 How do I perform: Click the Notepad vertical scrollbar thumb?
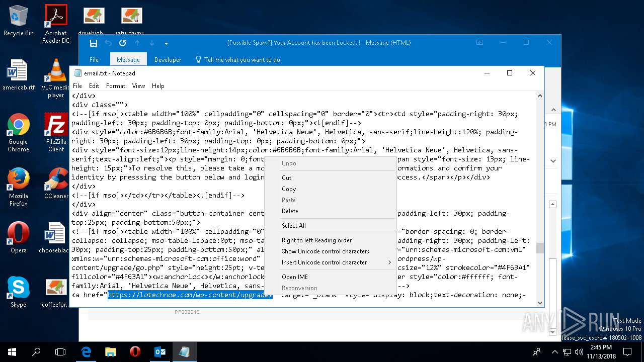[540, 248]
